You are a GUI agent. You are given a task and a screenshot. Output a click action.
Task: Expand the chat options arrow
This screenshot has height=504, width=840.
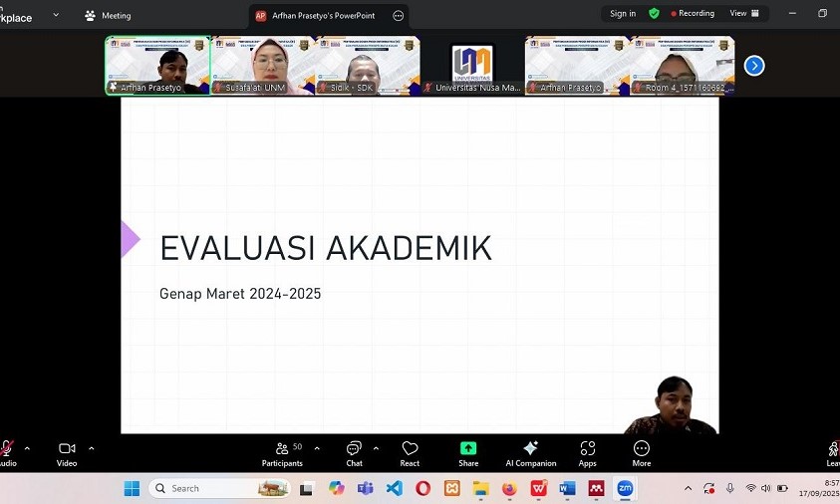coord(375,448)
